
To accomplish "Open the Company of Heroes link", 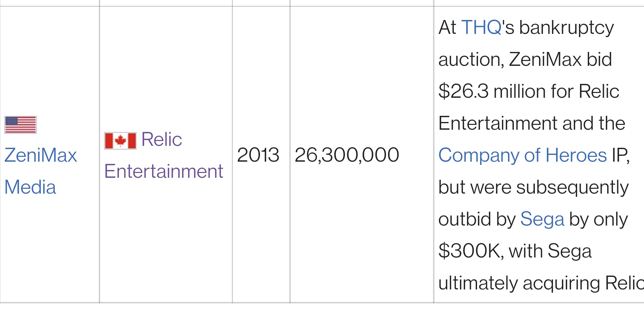I will click(x=523, y=155).
